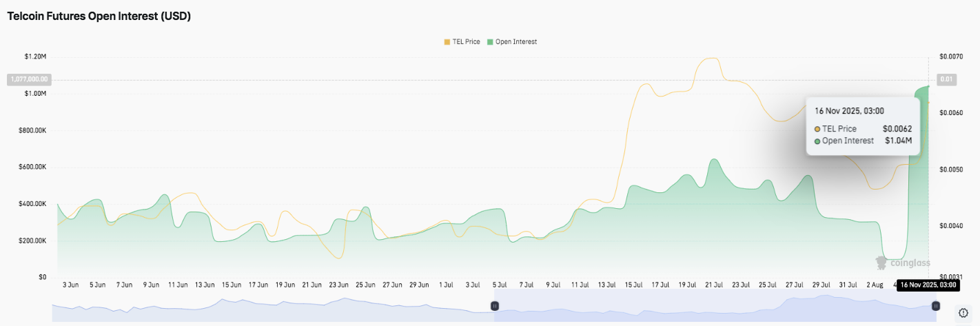Click the yellow TEL Price legend swatch
The width and height of the screenshot is (980, 326).
447,42
